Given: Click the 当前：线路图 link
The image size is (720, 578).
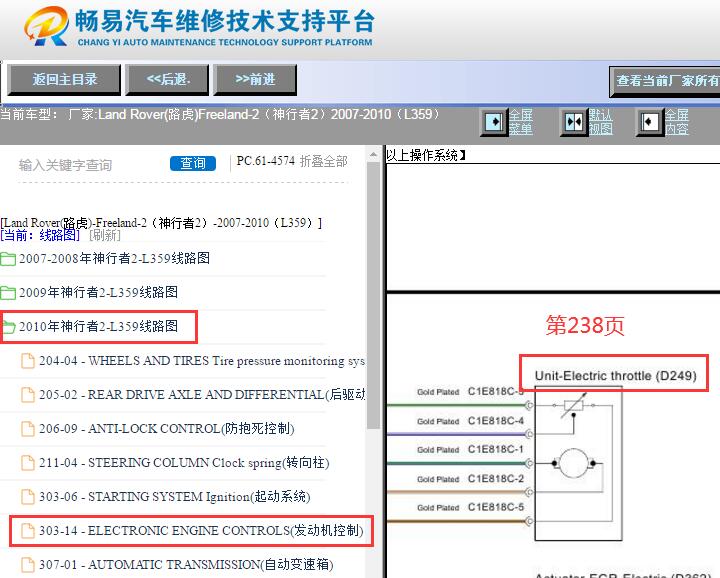Looking at the screenshot, I should (x=40, y=236).
